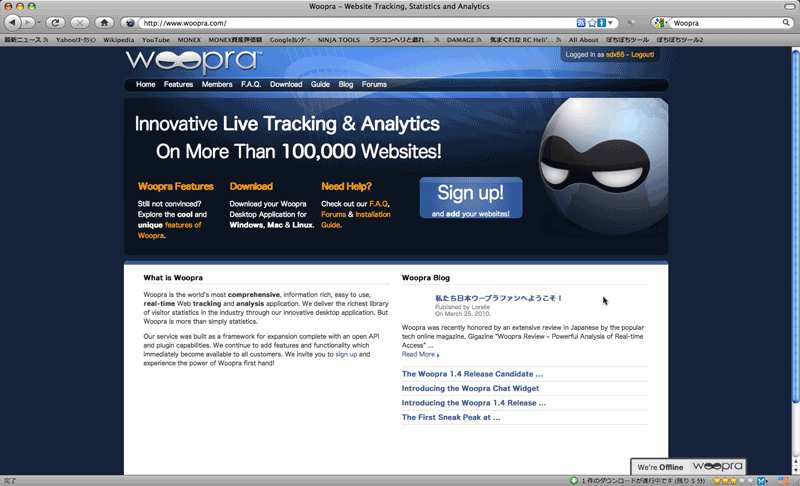This screenshot has height=486, width=800.
Task: Open the Members menu item
Action: (x=217, y=85)
